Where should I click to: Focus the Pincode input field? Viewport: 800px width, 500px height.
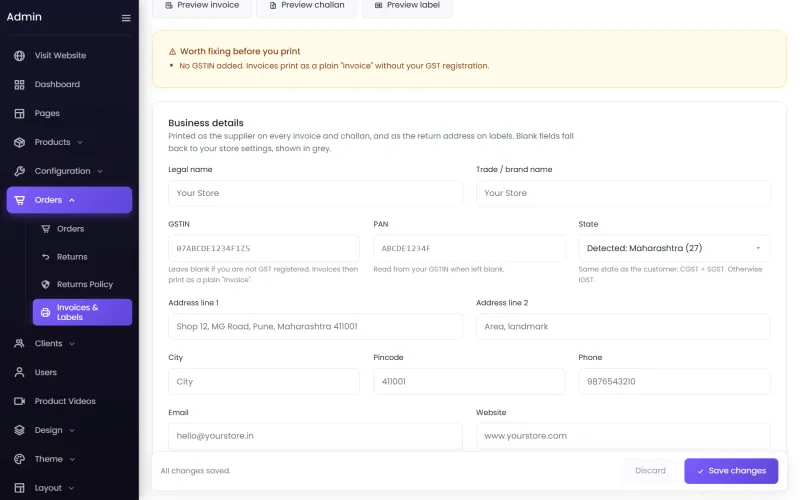coord(469,382)
